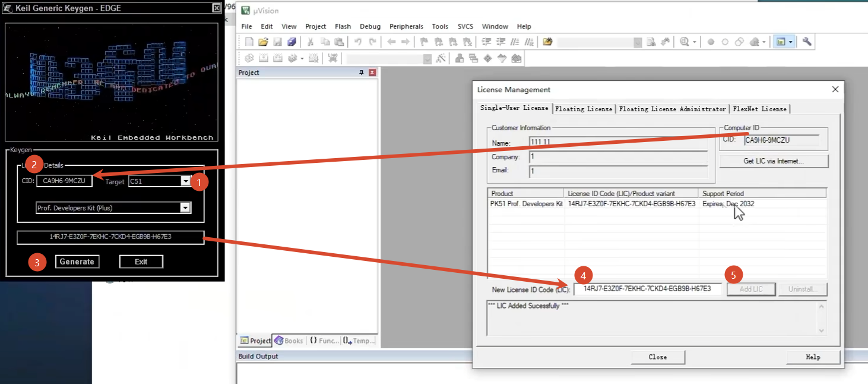Click the Save All icon
The image size is (868, 384).
coord(292,42)
